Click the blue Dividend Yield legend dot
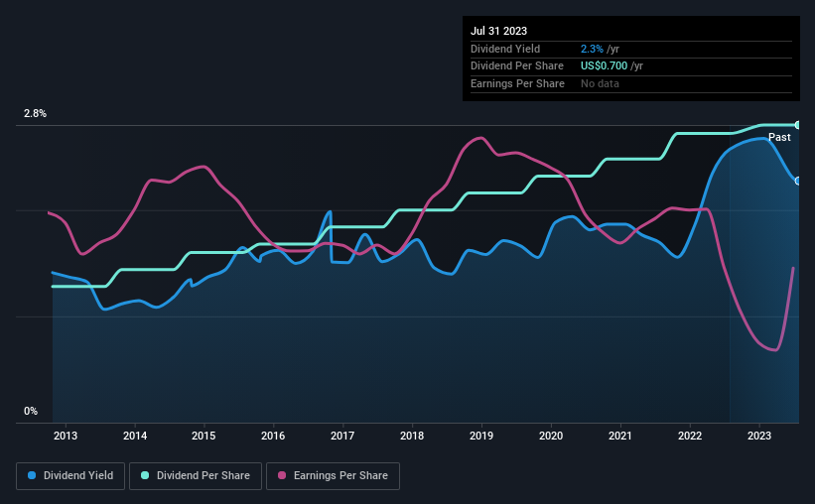Image resolution: width=815 pixels, height=504 pixels. pyautogui.click(x=32, y=475)
